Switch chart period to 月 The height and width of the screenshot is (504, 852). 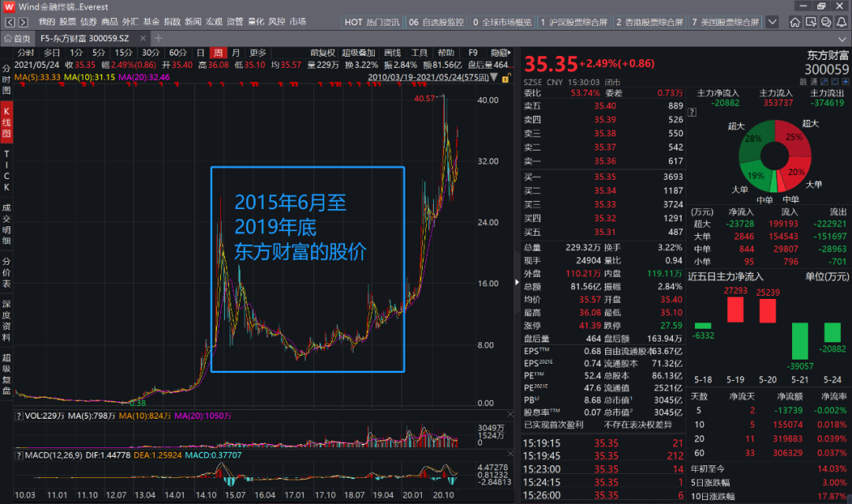point(236,53)
